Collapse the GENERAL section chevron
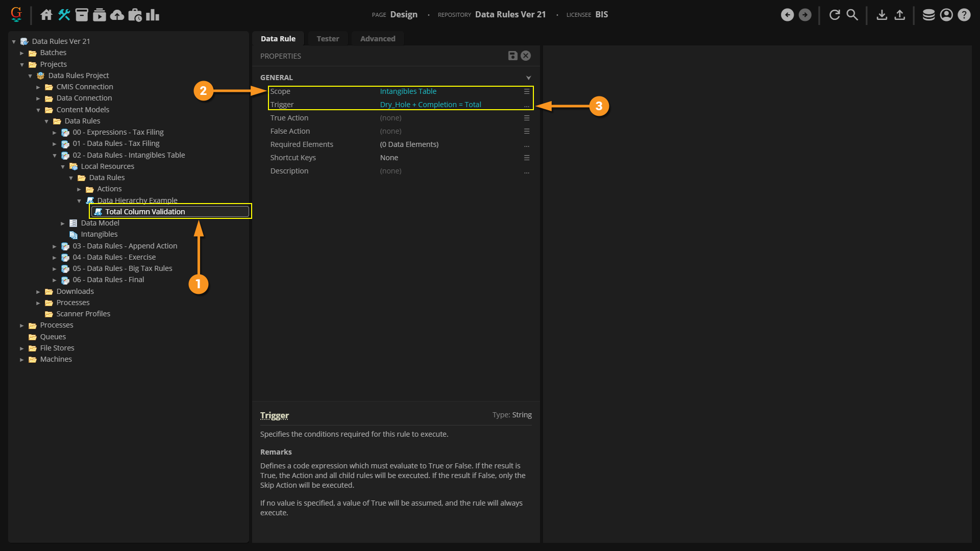The height and width of the screenshot is (551, 980). click(528, 78)
